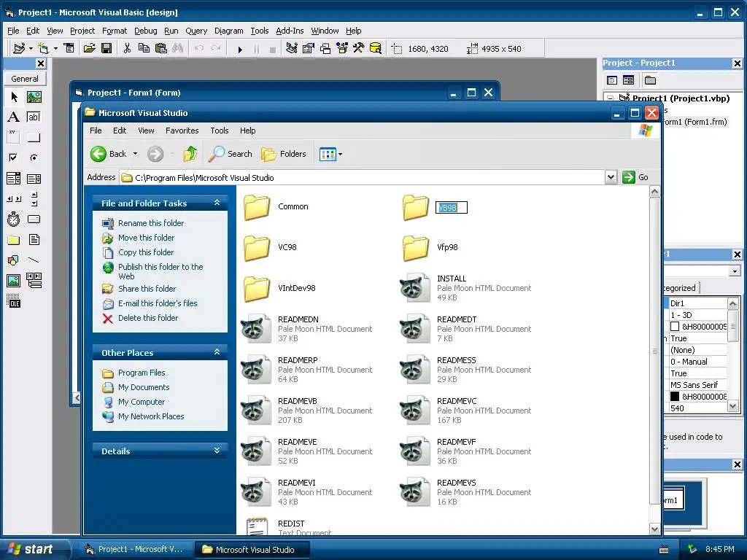Click the Back button in Explorer
Image resolution: width=747 pixels, height=560 pixels.
pyautogui.click(x=109, y=154)
